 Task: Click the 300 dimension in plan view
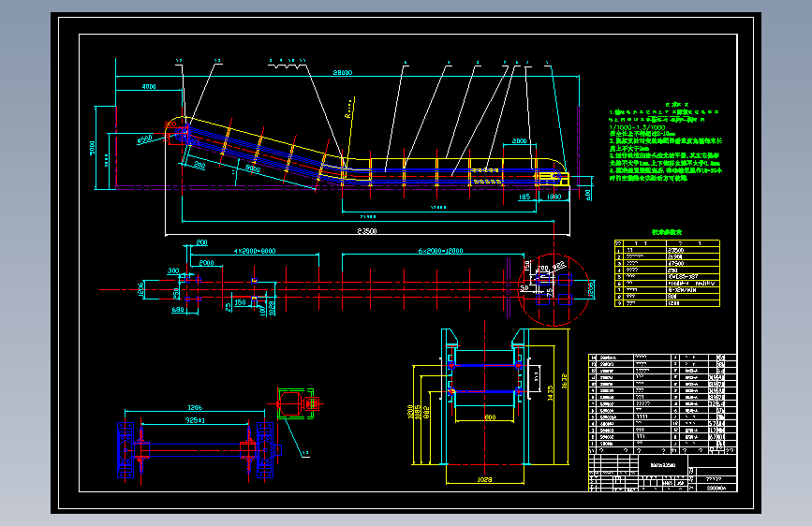click(173, 270)
